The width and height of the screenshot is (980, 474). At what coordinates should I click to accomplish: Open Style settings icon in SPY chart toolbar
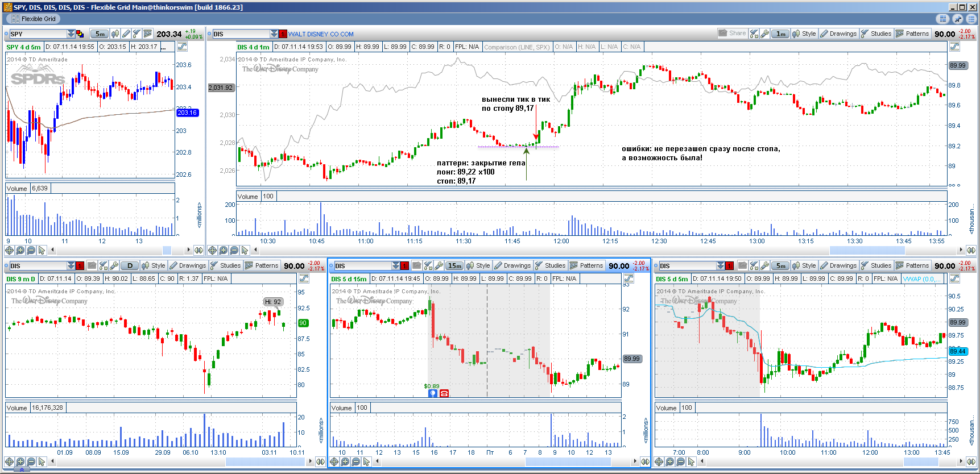[x=115, y=34]
